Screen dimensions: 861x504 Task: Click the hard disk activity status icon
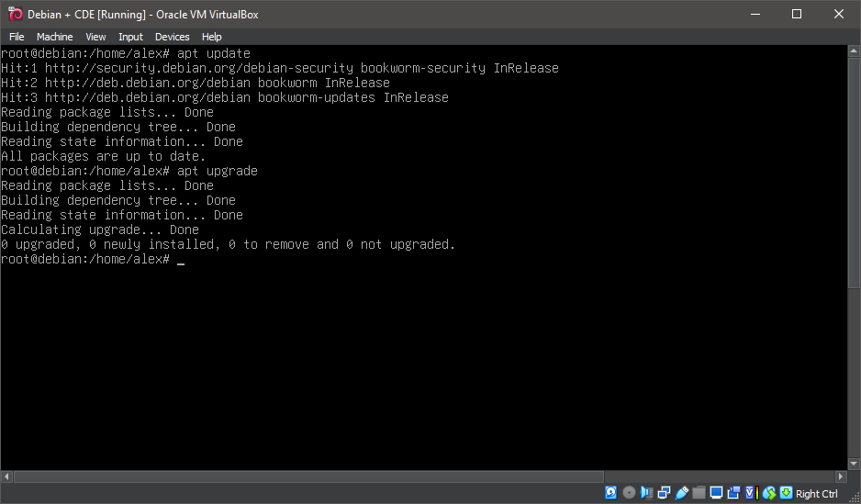[x=611, y=493]
